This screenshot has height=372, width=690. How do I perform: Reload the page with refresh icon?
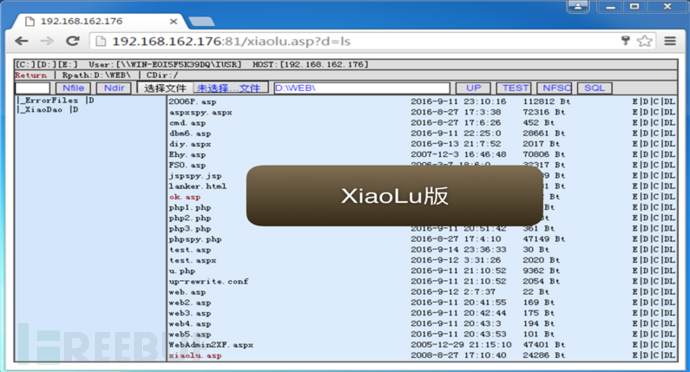(72, 41)
